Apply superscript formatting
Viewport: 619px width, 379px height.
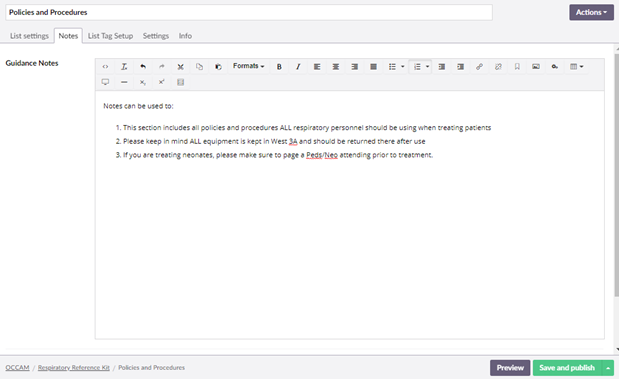(x=161, y=82)
